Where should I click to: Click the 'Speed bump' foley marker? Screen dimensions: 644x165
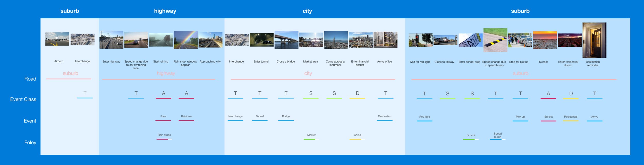click(x=498, y=136)
